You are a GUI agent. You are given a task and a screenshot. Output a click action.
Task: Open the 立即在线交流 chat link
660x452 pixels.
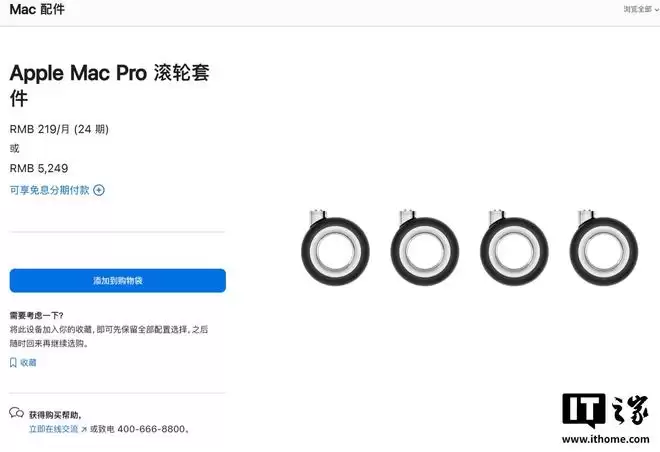pos(53,429)
